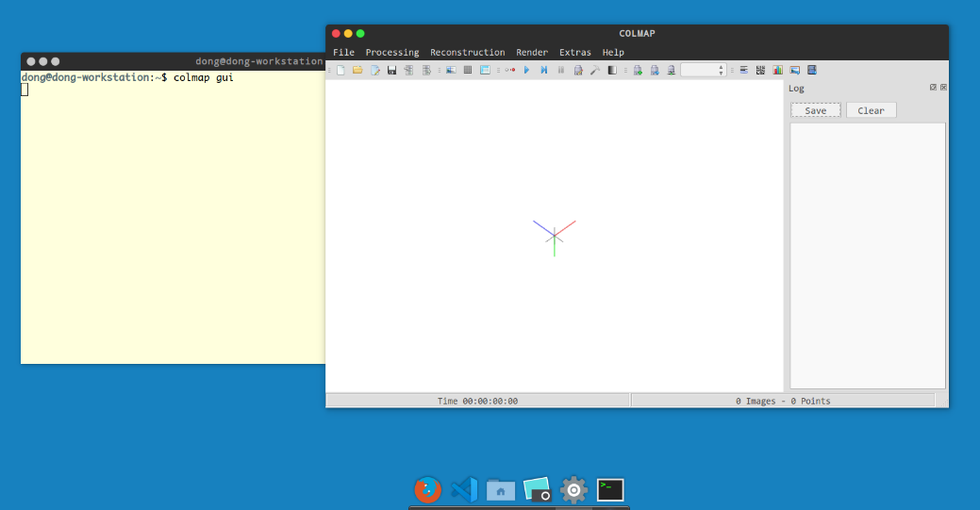Show the match matrix icon
Viewport: 980px width, 510px height.
click(x=760, y=70)
